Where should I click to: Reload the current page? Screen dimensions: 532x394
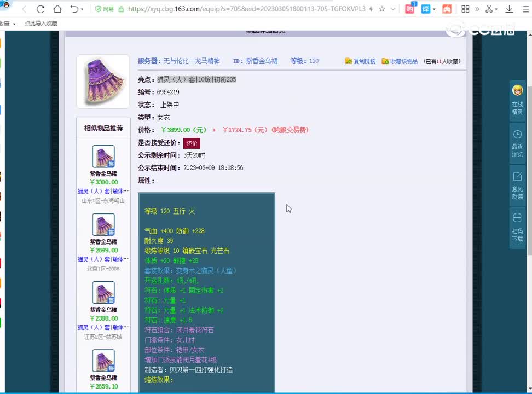click(x=41, y=9)
